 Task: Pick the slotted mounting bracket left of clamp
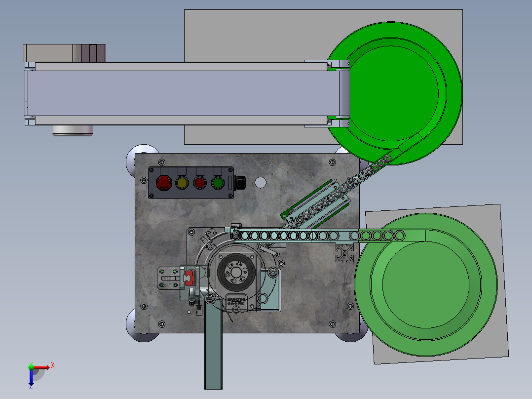pos(169,278)
